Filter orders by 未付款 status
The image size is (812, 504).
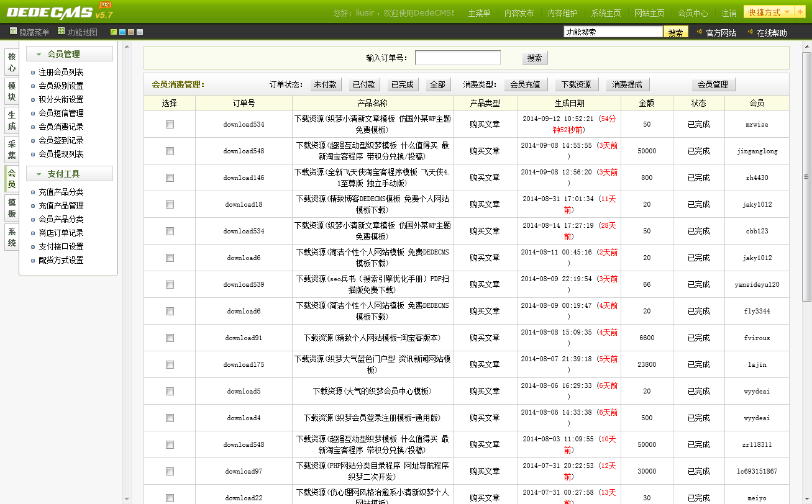click(x=326, y=84)
